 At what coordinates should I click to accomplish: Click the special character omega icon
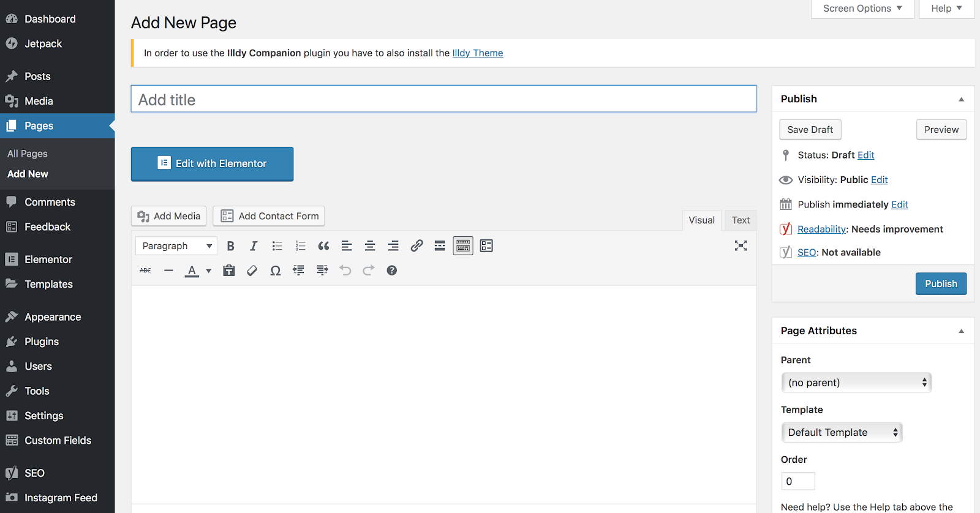(276, 271)
